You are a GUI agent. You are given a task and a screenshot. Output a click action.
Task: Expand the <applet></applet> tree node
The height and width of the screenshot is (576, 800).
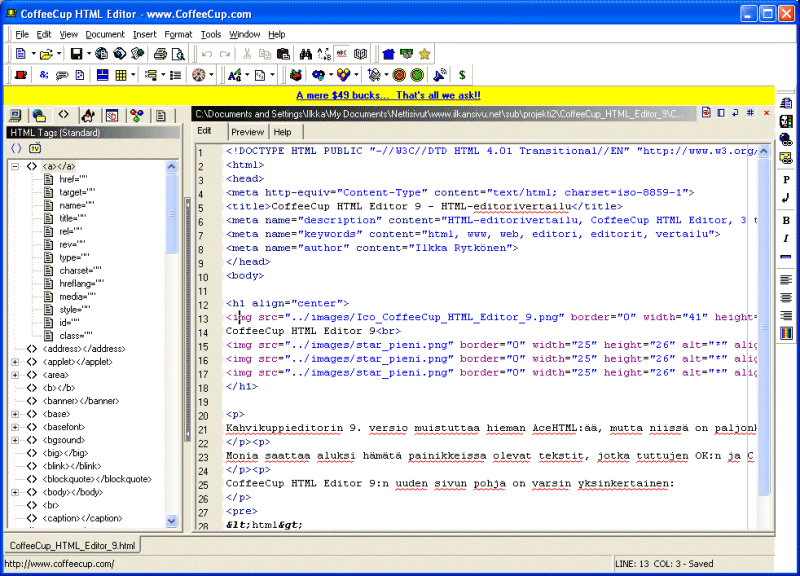(15, 362)
